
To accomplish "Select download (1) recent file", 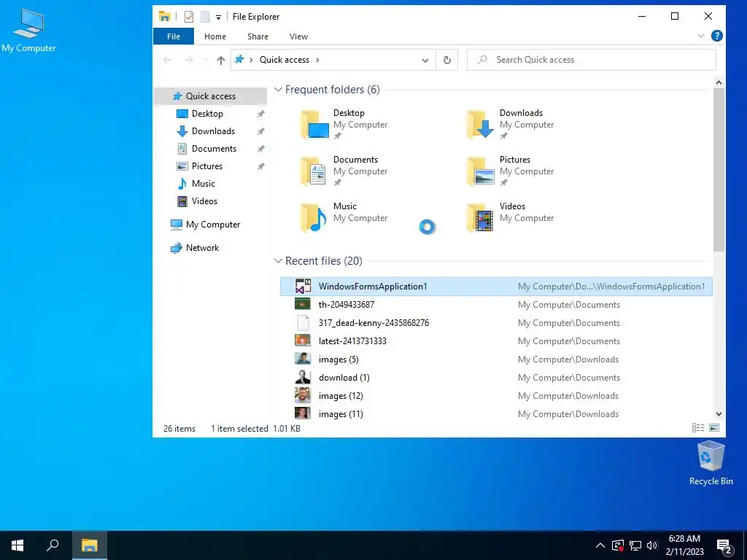I will 496,378.
